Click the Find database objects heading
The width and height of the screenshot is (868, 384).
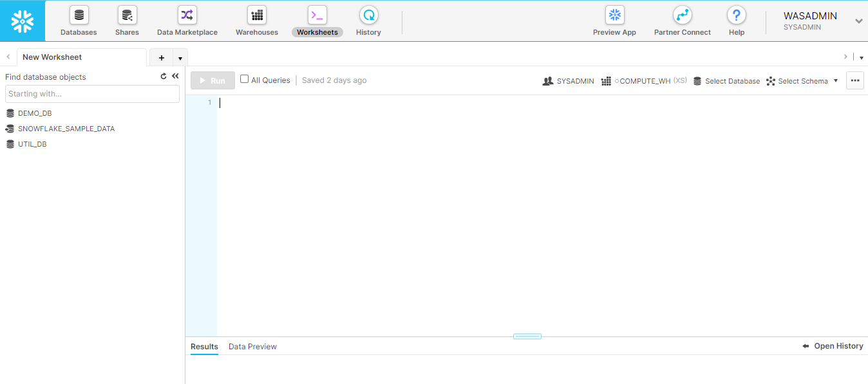pos(46,77)
